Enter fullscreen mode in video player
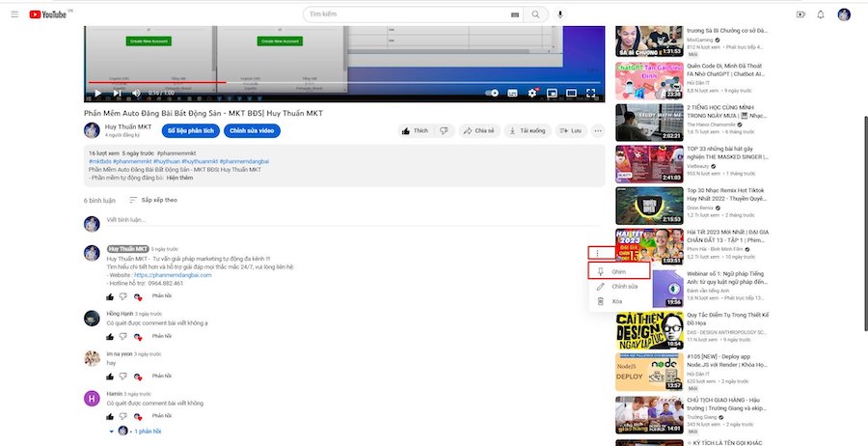This screenshot has width=868, height=446. (590, 93)
